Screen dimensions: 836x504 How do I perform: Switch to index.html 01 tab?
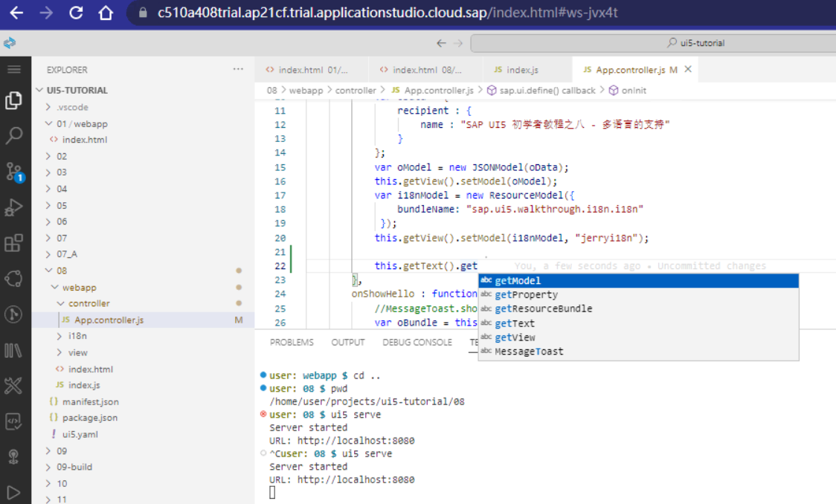pos(312,70)
